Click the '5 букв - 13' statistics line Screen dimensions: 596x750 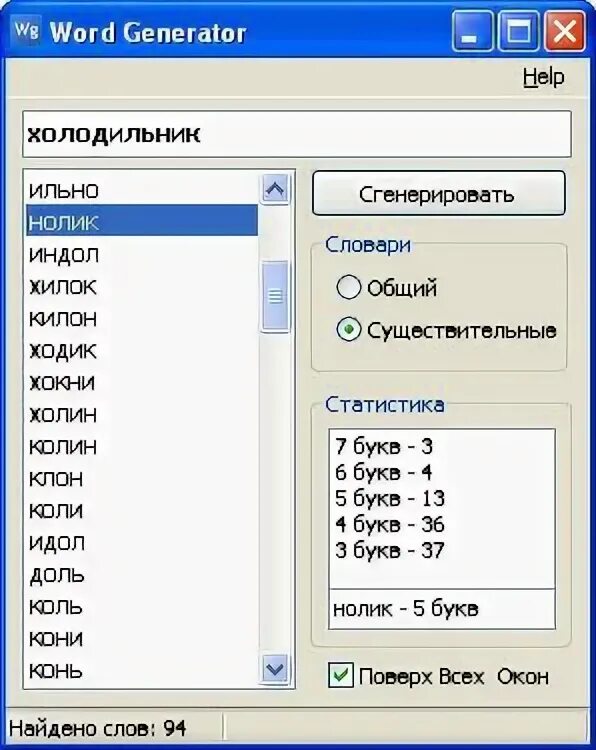point(390,498)
